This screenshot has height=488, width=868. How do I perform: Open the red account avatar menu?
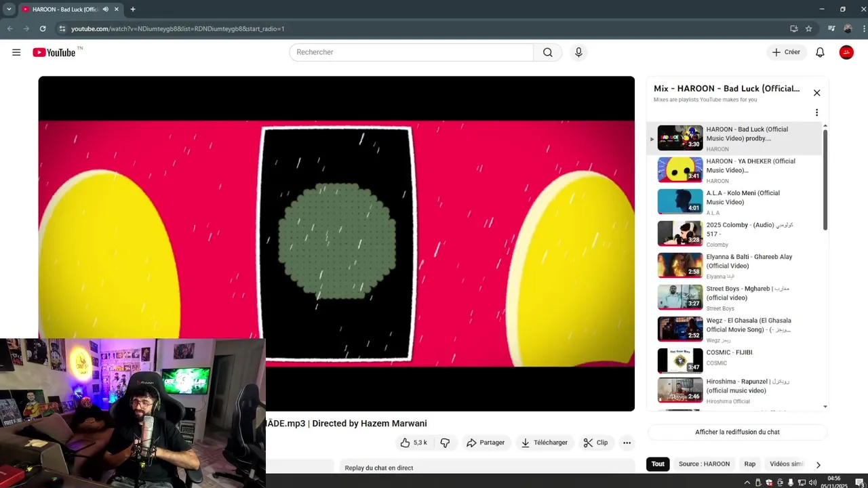click(846, 52)
